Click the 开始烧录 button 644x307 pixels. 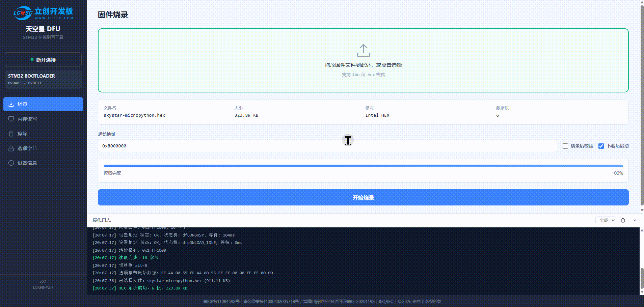pyautogui.click(x=363, y=197)
